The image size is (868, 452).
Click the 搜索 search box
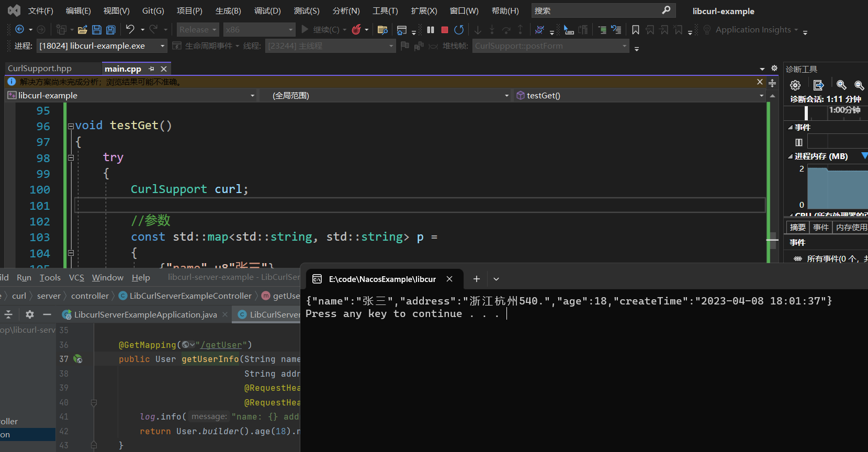(596, 11)
